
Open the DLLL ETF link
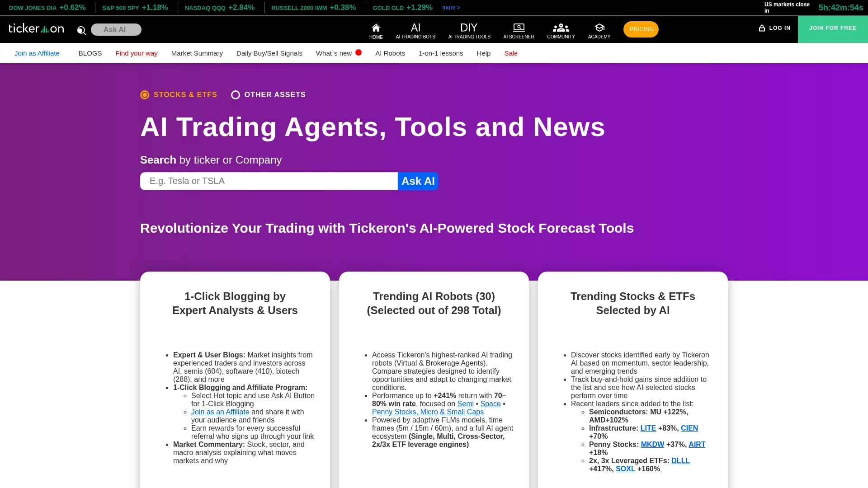point(680,461)
